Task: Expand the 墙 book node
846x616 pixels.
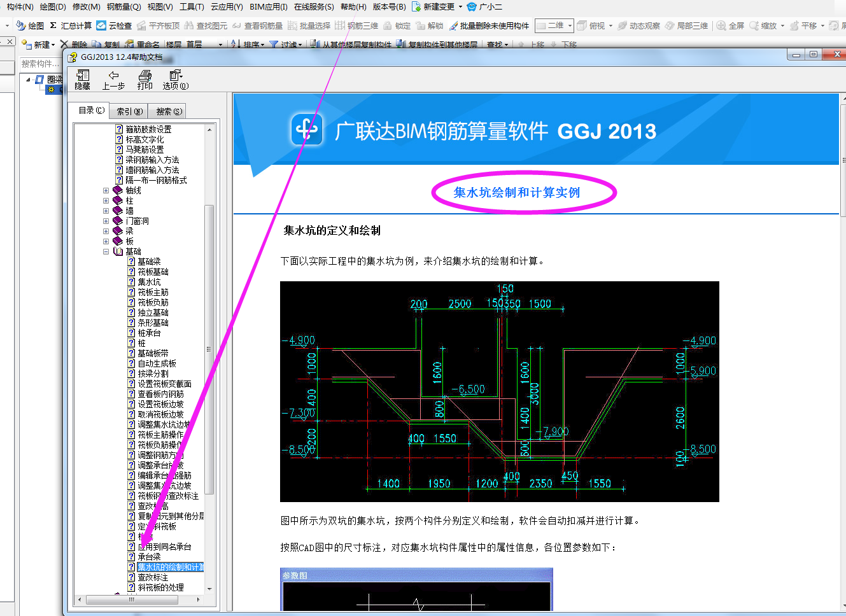Action: coord(106,211)
